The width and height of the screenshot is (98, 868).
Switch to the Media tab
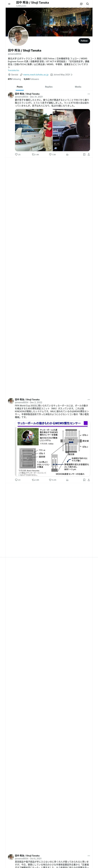click(78, 87)
